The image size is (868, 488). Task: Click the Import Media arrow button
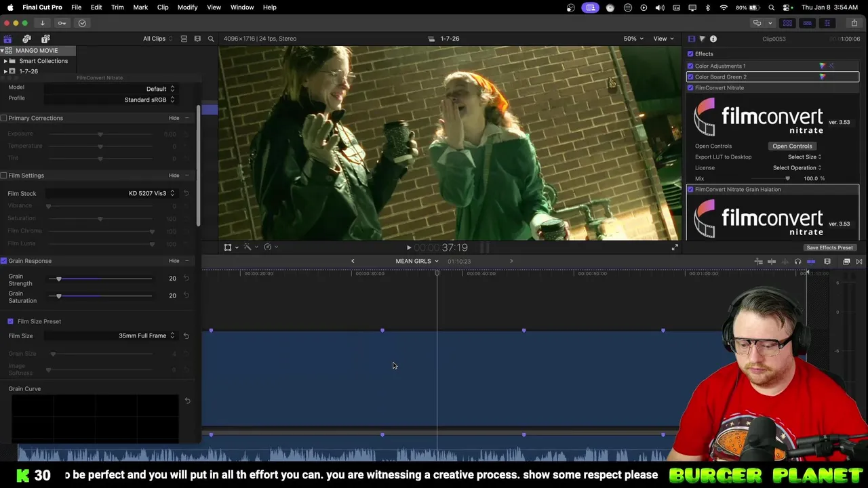tap(42, 23)
